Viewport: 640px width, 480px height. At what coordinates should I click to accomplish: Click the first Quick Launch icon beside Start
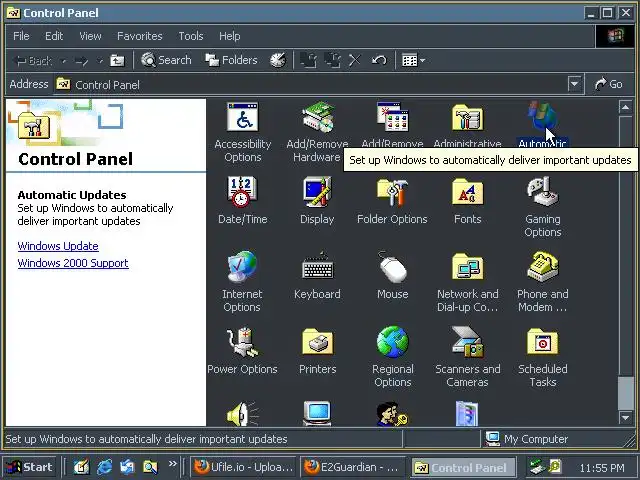pos(81,467)
